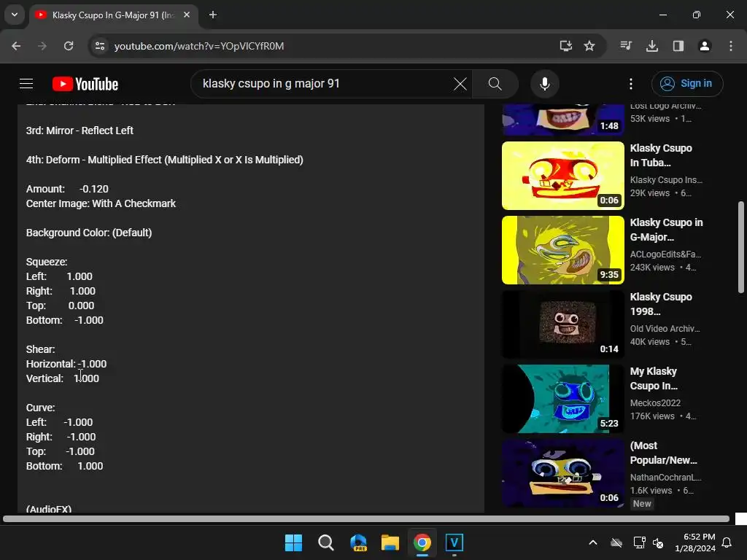Go to YouTube home via logo

(x=85, y=84)
